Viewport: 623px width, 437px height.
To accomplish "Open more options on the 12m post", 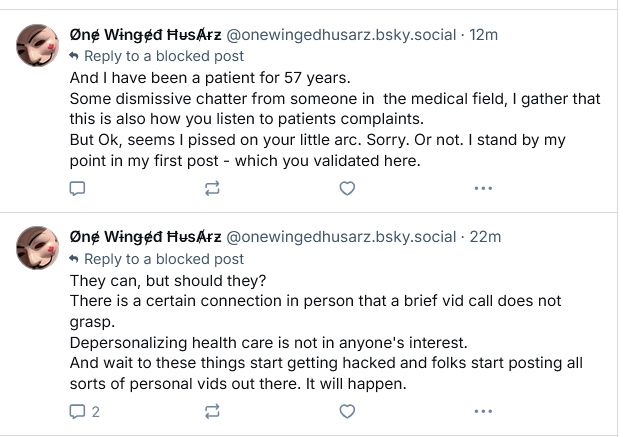I will (x=483, y=188).
